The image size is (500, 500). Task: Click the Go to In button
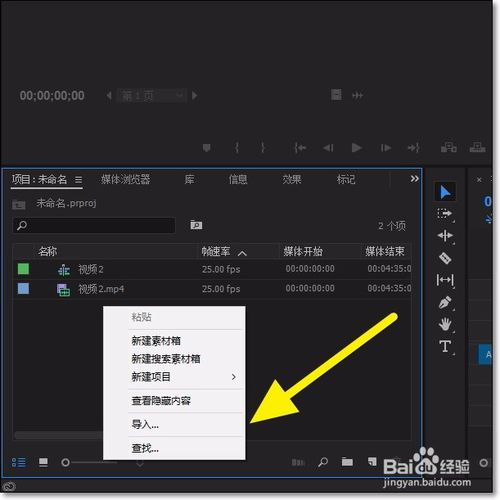[x=300, y=148]
